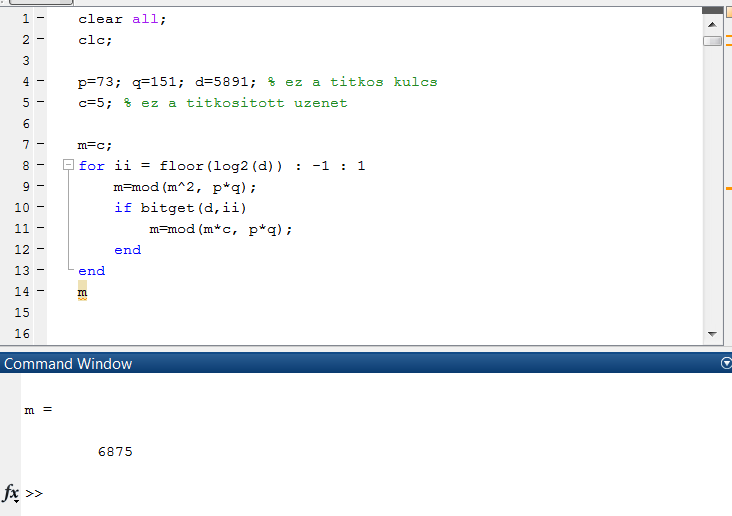Click the underlined m variable on line 14
The image size is (732, 516).
(x=82, y=292)
